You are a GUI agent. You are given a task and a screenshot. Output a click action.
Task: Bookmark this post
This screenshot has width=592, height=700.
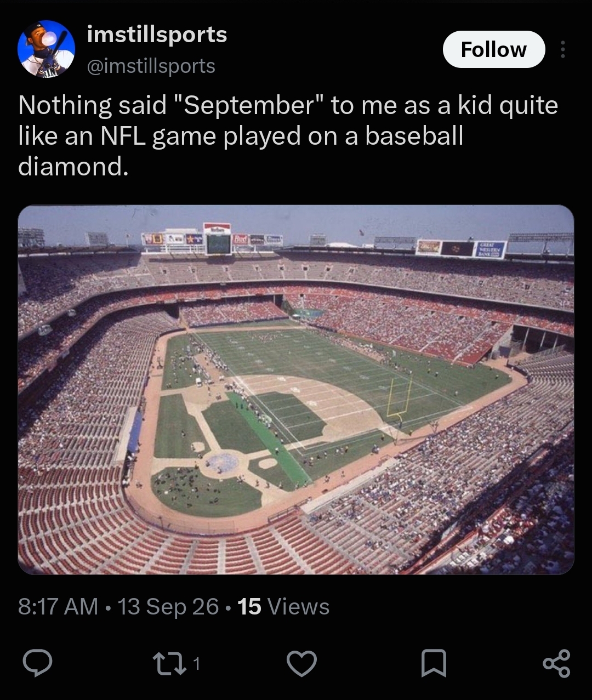[434, 663]
